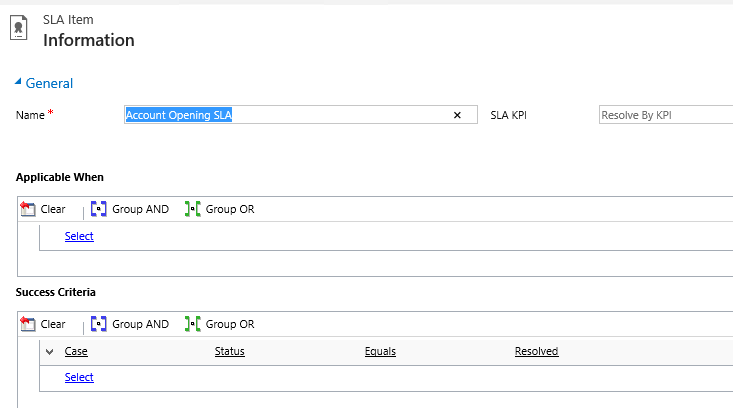Click the Clear icon under Success Criteria
The width and height of the screenshot is (733, 408).
pyautogui.click(x=29, y=324)
